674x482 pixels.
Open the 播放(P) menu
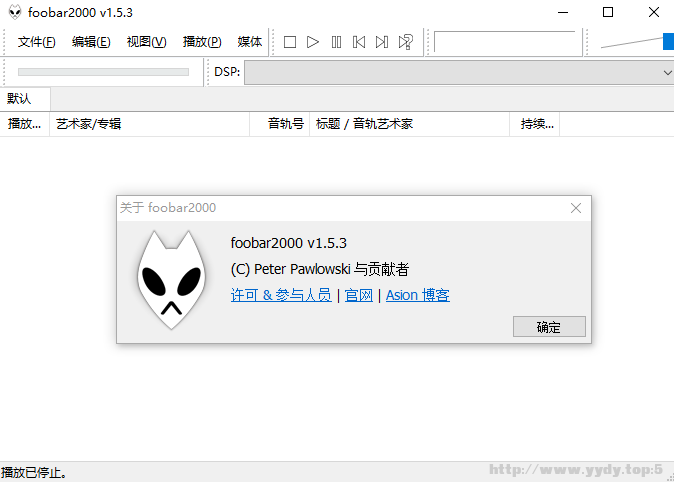click(202, 42)
